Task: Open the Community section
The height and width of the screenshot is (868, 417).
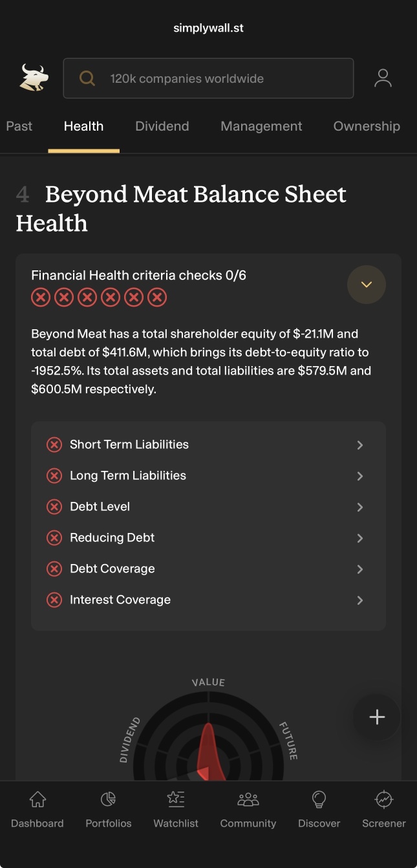Action: [248, 809]
